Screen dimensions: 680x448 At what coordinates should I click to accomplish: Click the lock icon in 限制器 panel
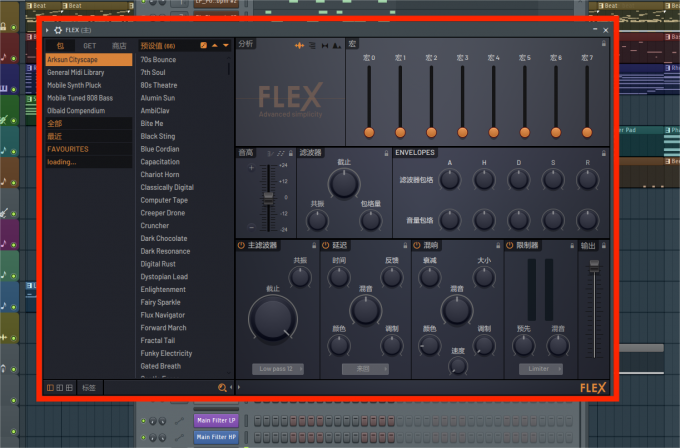pyautogui.click(x=572, y=245)
